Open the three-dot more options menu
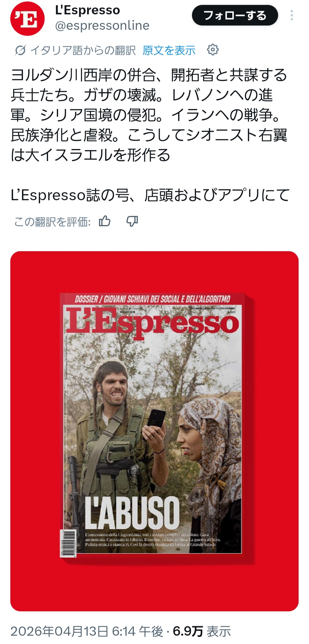This screenshot has width=309, height=644. [x=292, y=15]
